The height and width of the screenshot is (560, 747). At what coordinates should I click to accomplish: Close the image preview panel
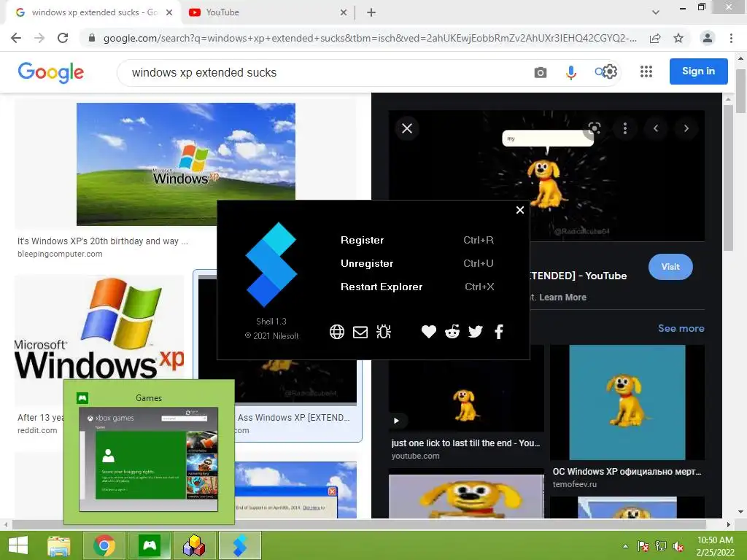(407, 128)
